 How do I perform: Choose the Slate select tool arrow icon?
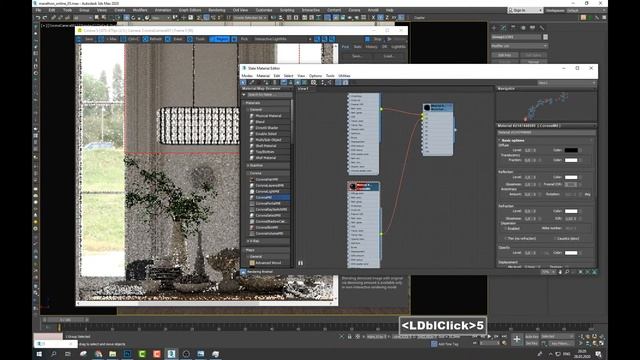point(243,82)
